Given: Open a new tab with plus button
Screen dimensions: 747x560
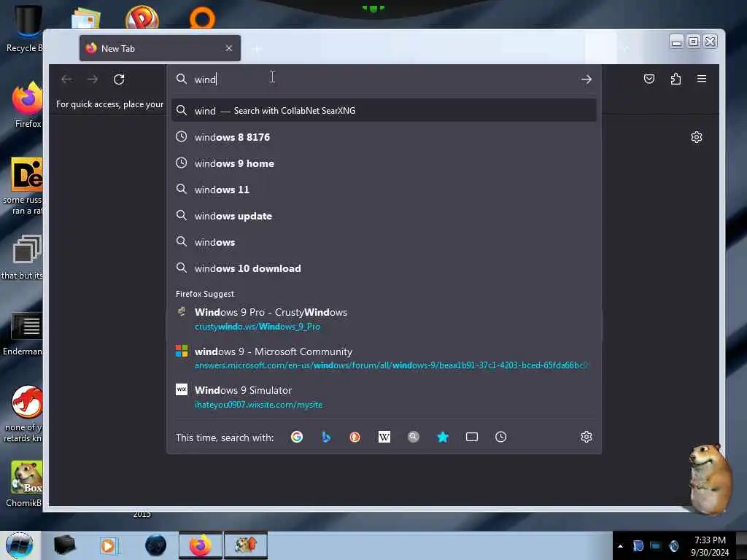Looking at the screenshot, I should 257,49.
